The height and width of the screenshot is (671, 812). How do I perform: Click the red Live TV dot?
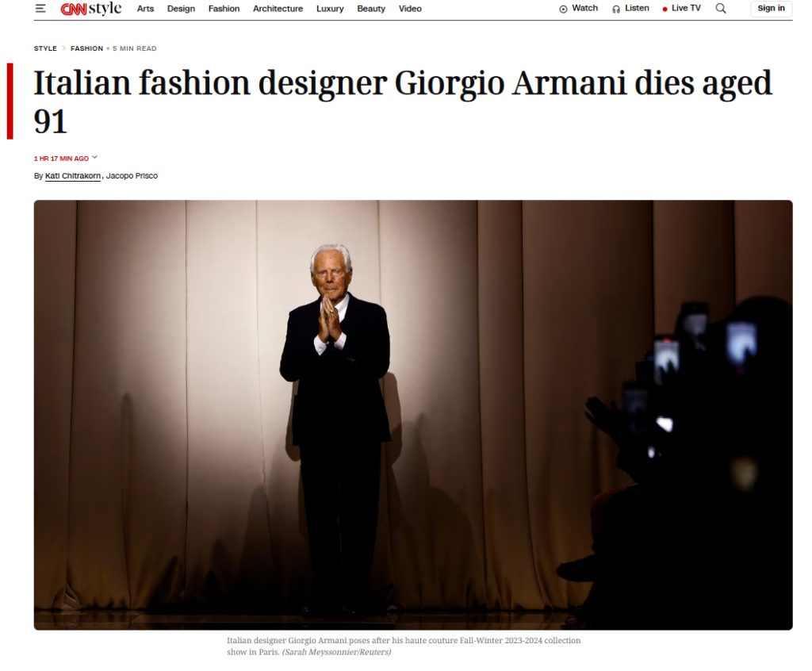665,9
